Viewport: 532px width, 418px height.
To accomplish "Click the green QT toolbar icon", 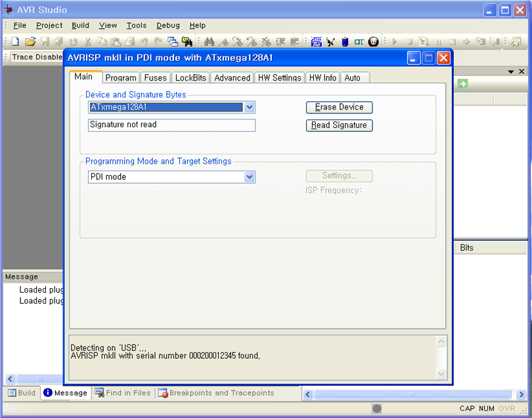I will click(359, 42).
